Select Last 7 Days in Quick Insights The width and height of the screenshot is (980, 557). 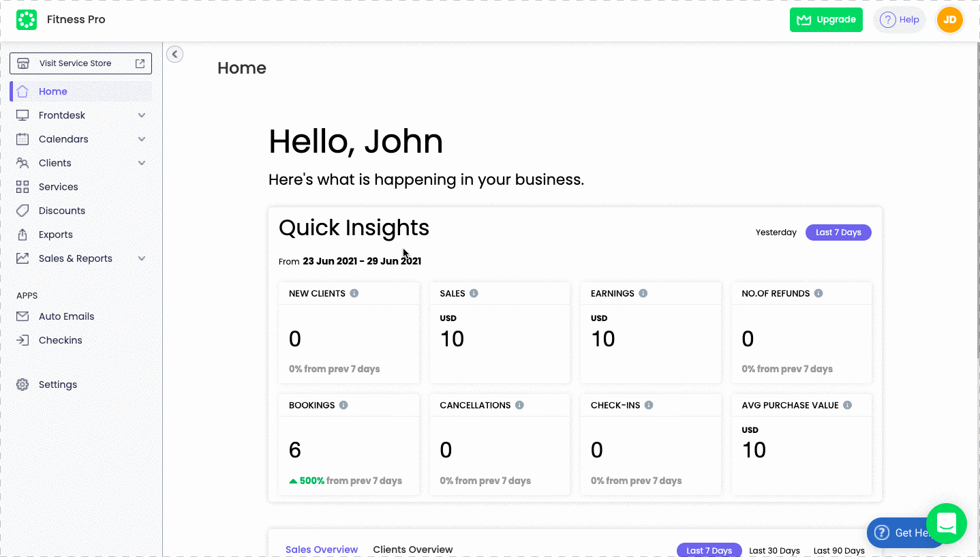point(838,232)
